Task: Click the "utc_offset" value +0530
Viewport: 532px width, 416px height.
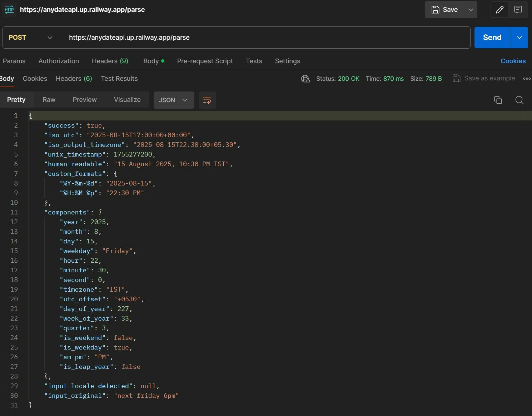Action: (127, 299)
